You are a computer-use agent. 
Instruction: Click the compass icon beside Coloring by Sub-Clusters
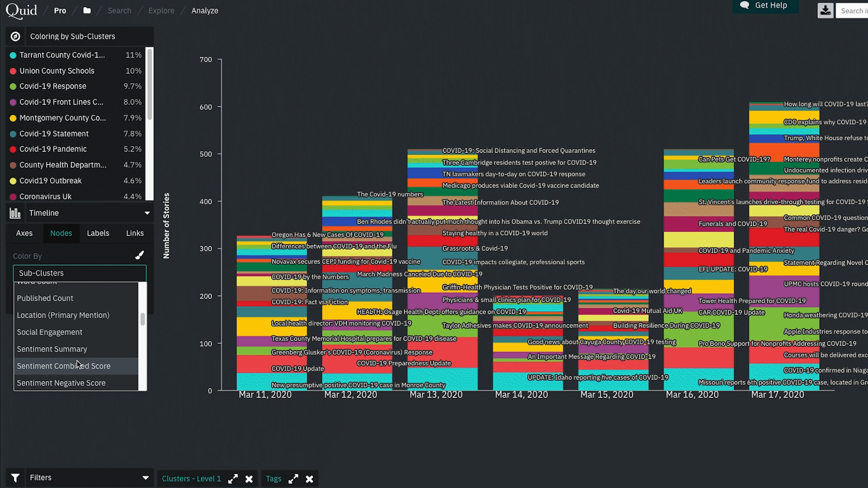[15, 36]
